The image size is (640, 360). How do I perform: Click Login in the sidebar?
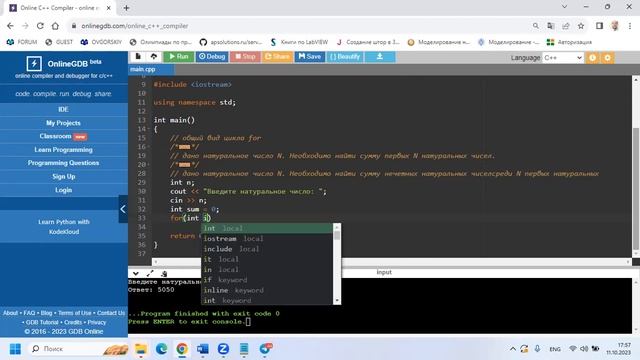click(63, 190)
